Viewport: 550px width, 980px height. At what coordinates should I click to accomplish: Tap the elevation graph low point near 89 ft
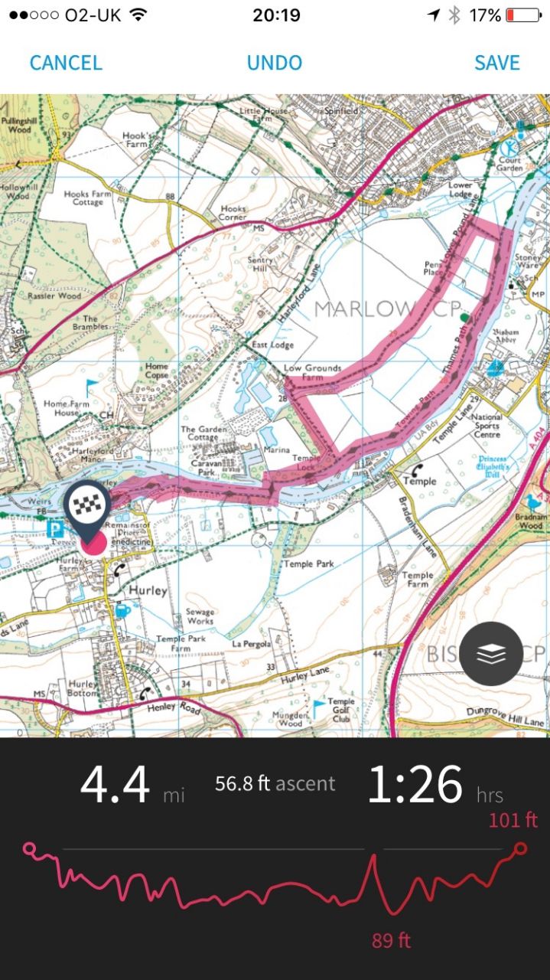[392, 913]
